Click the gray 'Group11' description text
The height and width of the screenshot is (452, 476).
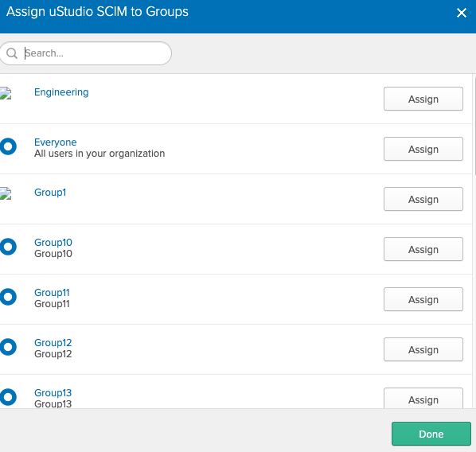[52, 303]
